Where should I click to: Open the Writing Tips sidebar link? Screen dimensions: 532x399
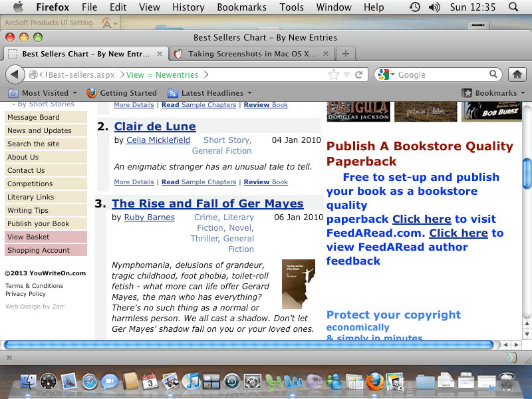pos(46,210)
